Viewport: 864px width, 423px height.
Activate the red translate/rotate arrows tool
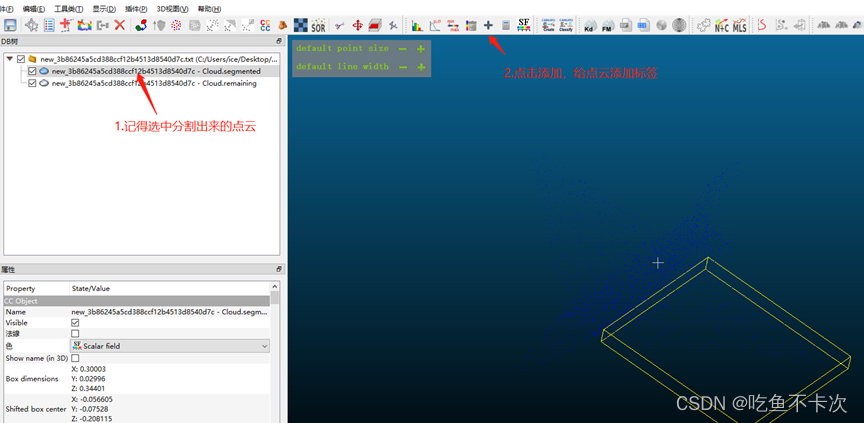pos(358,25)
